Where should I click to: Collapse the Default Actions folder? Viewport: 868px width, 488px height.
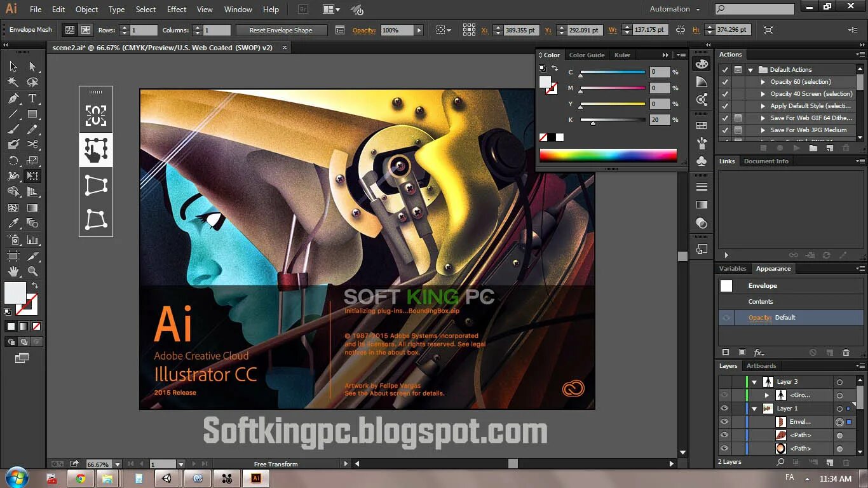coord(750,70)
